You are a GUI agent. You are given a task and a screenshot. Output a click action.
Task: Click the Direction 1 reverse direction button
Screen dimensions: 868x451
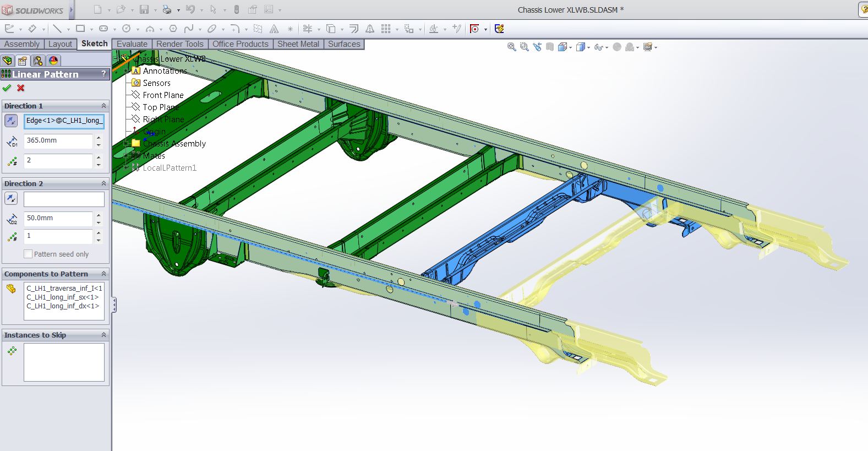click(x=11, y=121)
